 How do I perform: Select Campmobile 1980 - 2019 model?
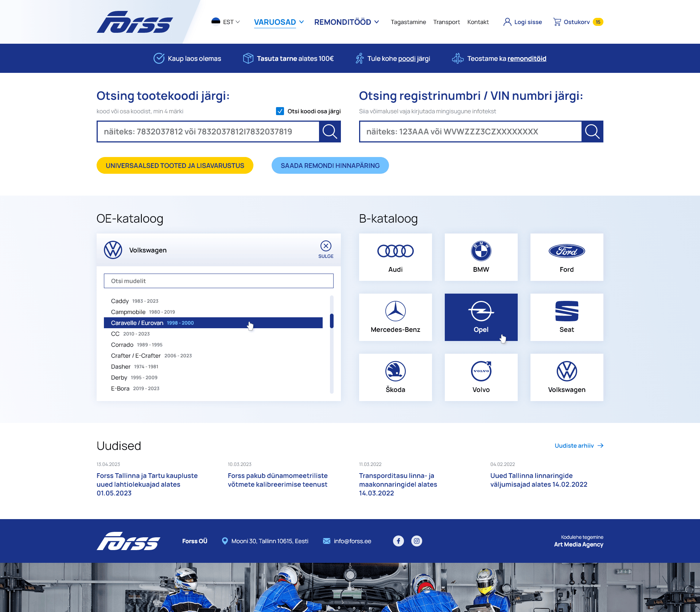(x=213, y=312)
